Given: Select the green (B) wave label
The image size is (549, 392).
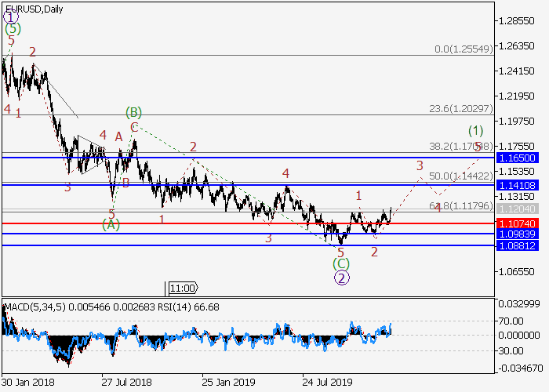Looking at the screenshot, I should point(133,113).
